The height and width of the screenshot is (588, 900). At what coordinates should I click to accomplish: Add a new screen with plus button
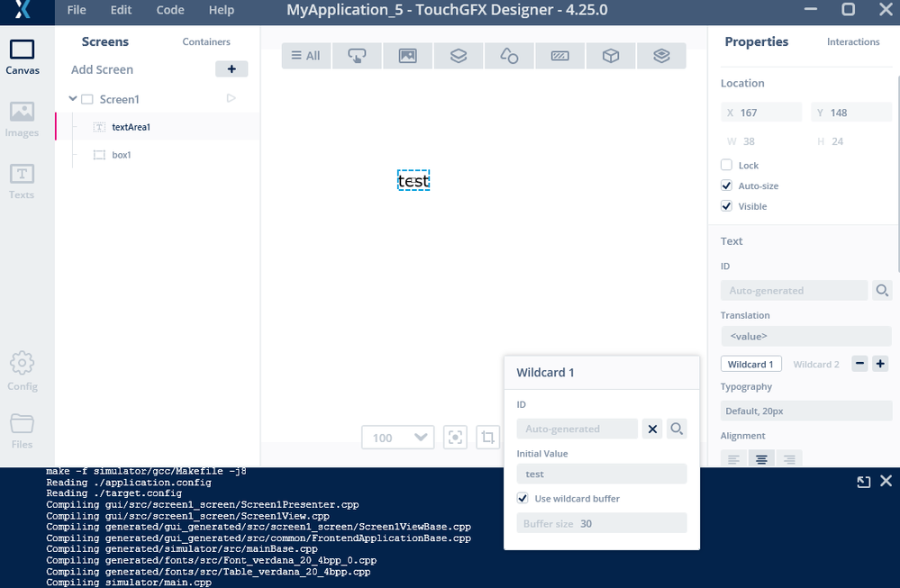tap(232, 68)
